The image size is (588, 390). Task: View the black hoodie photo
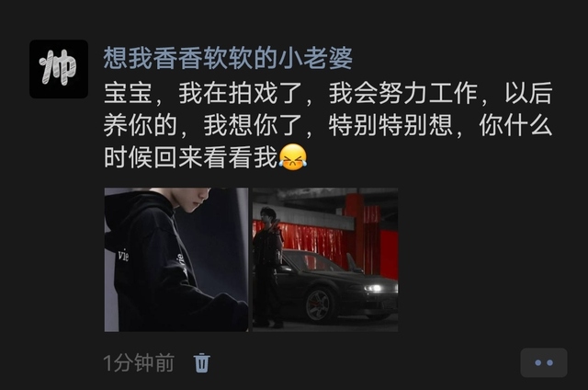pyautogui.click(x=176, y=259)
